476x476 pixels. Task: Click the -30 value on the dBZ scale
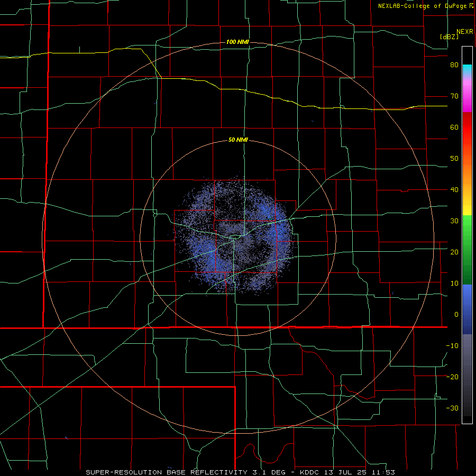point(452,408)
